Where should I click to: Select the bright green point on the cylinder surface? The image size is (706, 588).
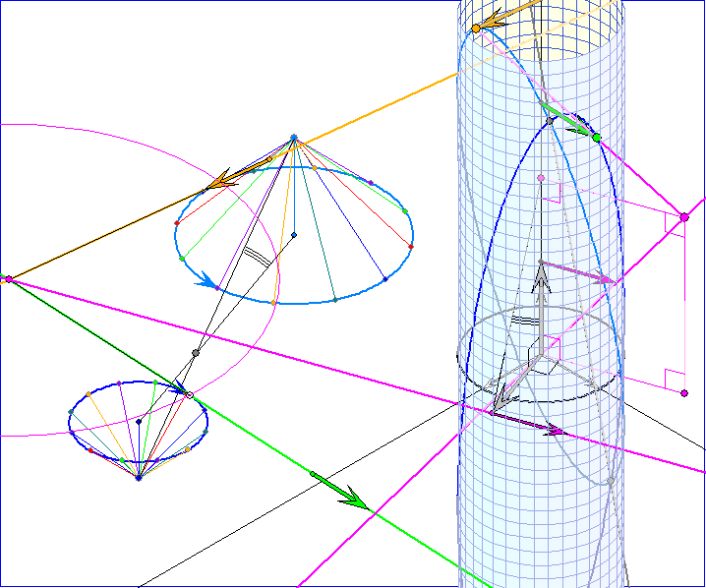coord(597,138)
